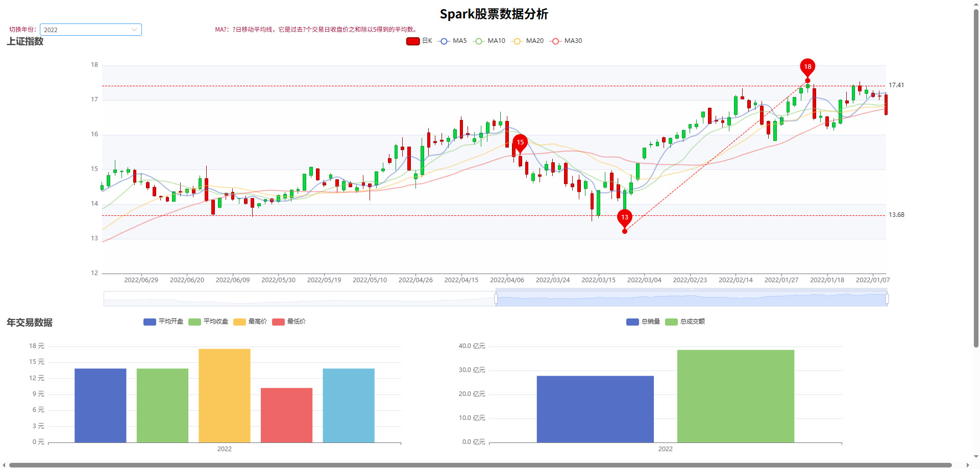
Task: Toggle the MA20 line legend
Action: (527, 41)
